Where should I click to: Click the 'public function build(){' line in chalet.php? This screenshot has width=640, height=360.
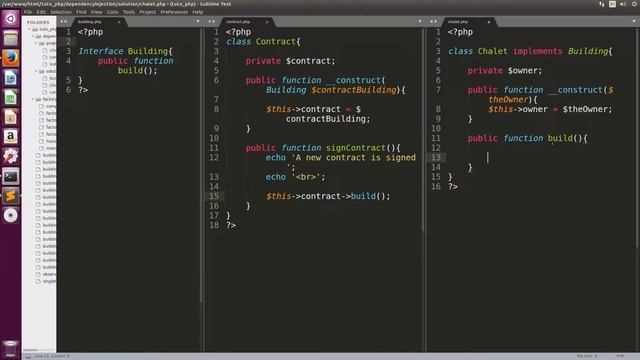click(527, 138)
